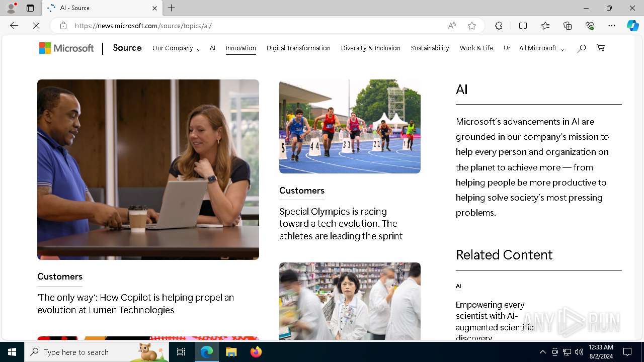Open a new tab with plus button
Image resolution: width=644 pixels, height=362 pixels.
(172, 8)
